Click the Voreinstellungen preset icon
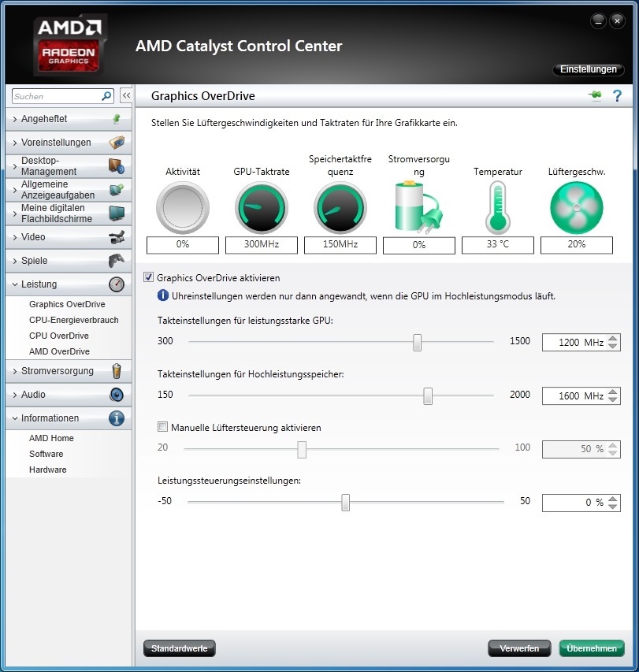Image resolution: width=639 pixels, height=672 pixels. point(117,143)
